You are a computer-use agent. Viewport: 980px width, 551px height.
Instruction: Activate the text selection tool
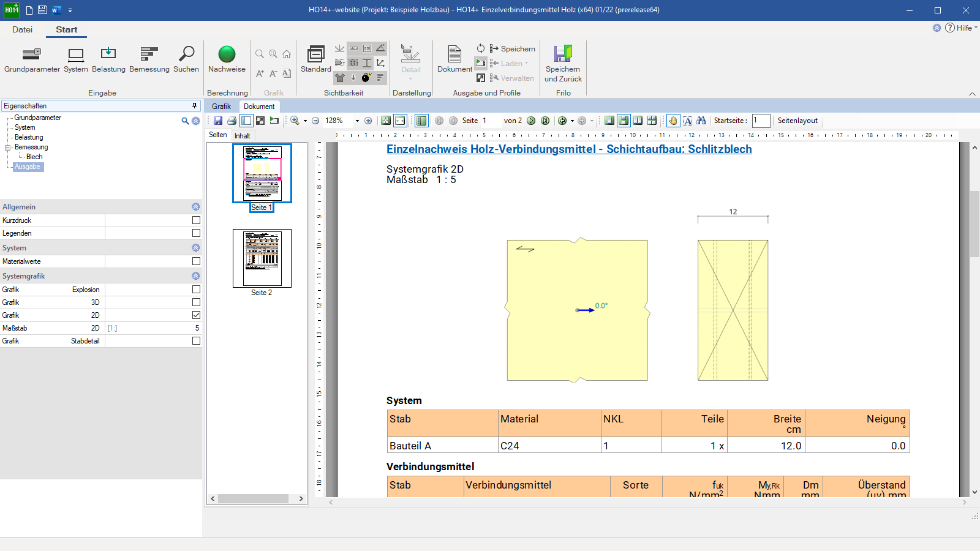coord(687,121)
